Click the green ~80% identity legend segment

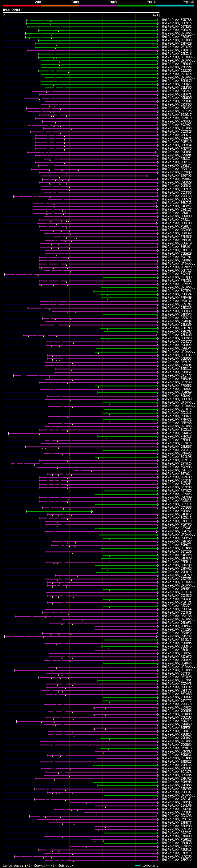(137, 6)
